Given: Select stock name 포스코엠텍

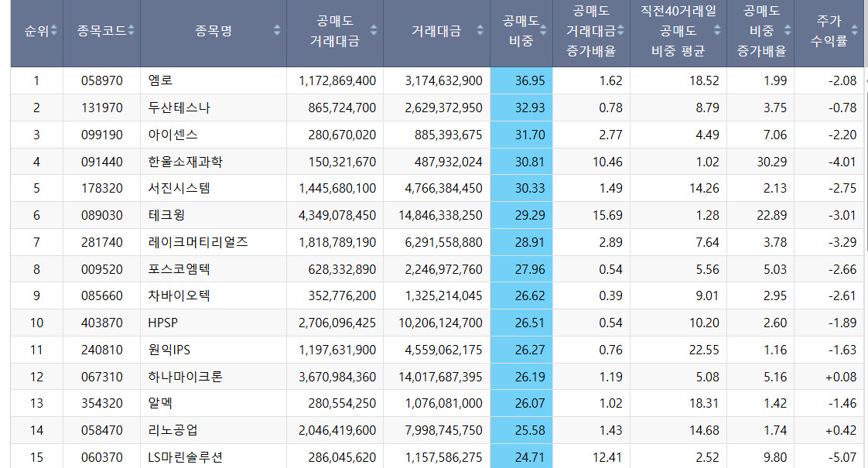Looking at the screenshot, I should (x=179, y=269).
